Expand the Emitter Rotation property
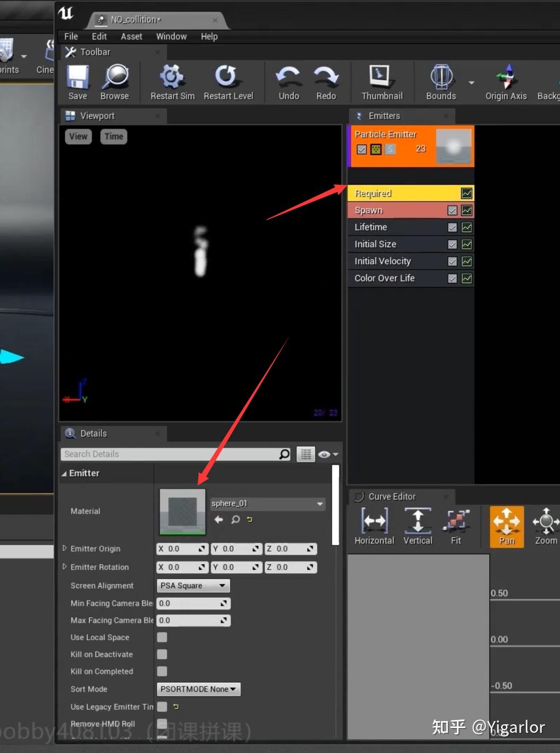The height and width of the screenshot is (753, 560). click(65, 567)
